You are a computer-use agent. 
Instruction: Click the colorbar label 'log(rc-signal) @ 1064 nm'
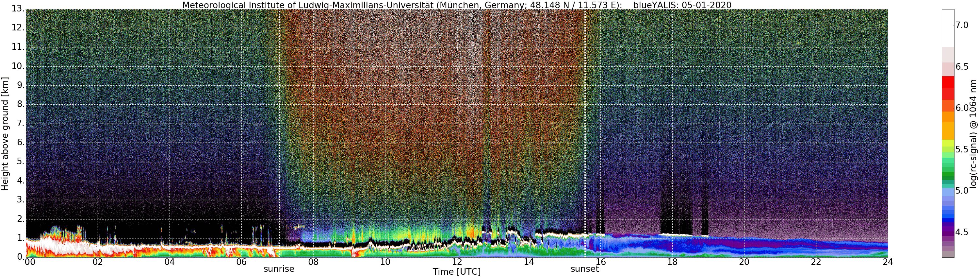coord(973,134)
